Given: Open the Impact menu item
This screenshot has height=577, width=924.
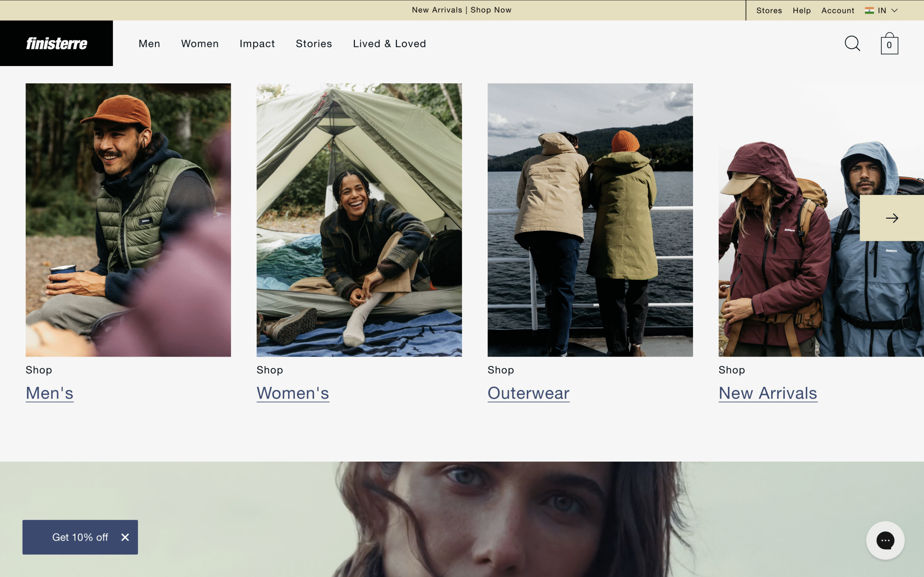Looking at the screenshot, I should (257, 44).
